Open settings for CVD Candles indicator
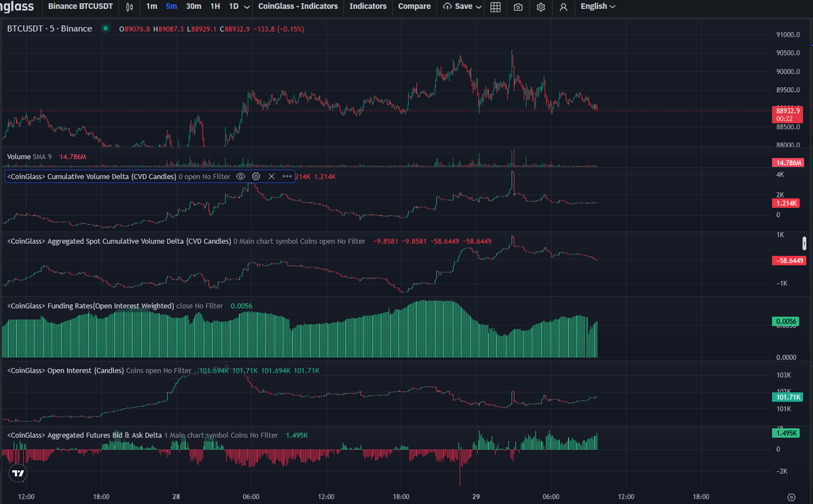The image size is (813, 504). click(x=256, y=177)
